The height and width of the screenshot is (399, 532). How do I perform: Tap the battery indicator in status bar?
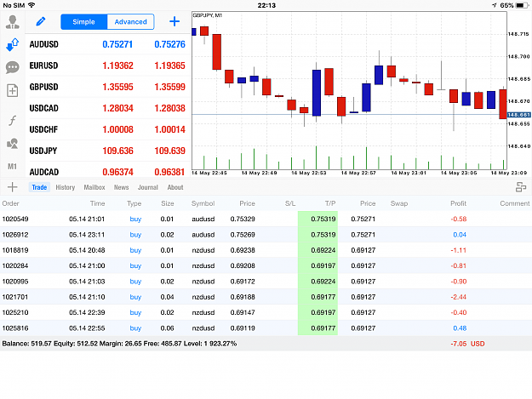pyautogui.click(x=522, y=5)
